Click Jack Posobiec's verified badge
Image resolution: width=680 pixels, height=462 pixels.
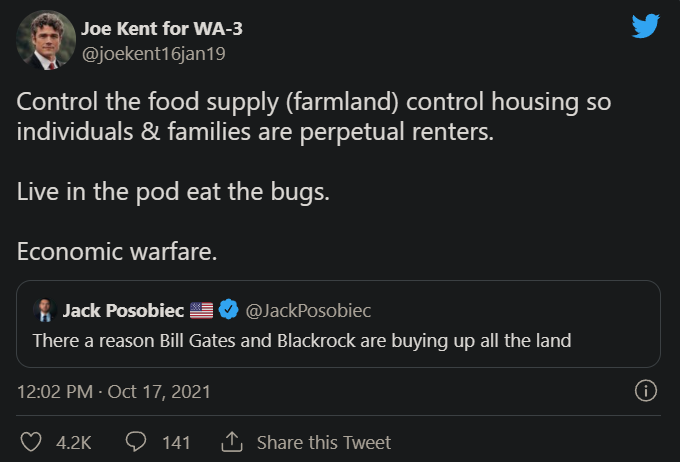(x=227, y=311)
